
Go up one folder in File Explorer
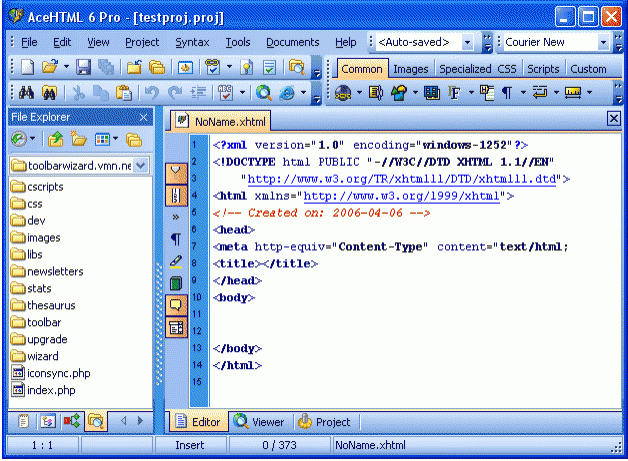(x=55, y=139)
